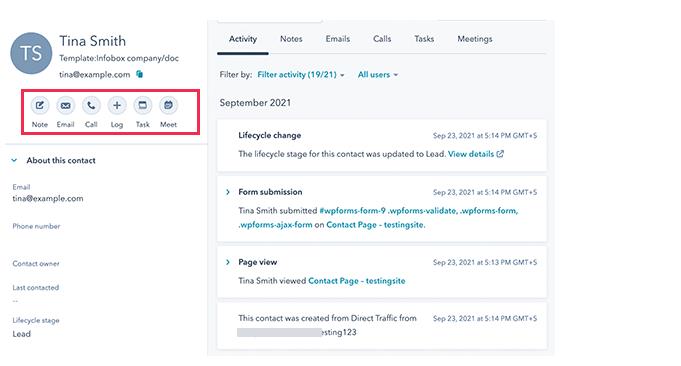Click the TS contact avatar
Screen dimensions: 681x366
click(x=31, y=53)
